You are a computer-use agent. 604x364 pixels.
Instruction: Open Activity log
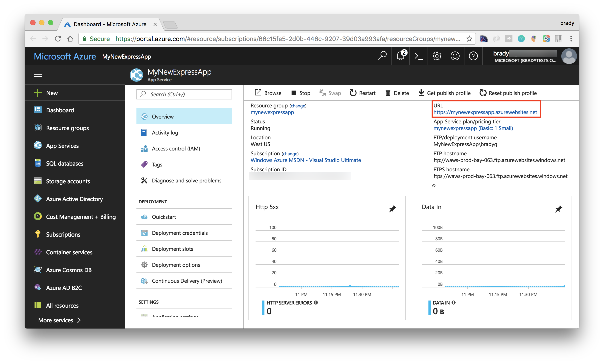coord(184,133)
